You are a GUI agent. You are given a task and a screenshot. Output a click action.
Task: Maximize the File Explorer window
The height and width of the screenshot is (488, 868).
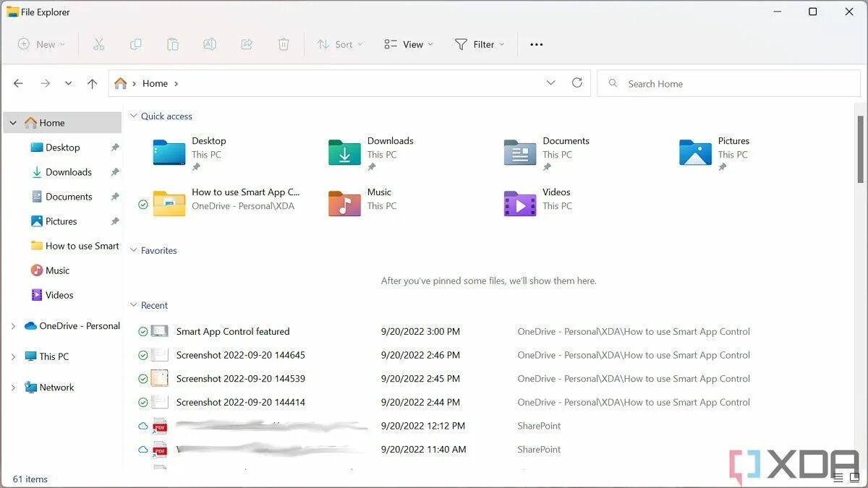(812, 12)
